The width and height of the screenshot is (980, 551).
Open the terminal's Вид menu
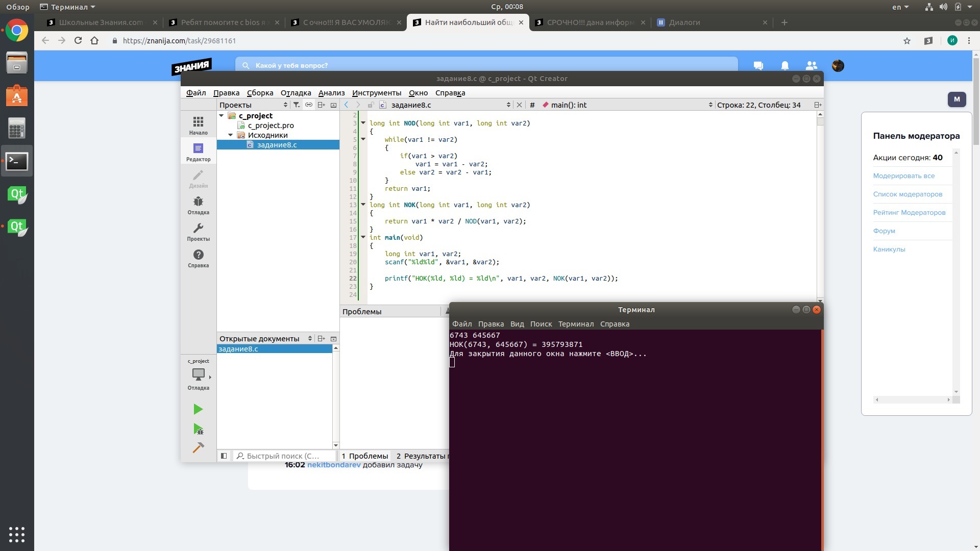click(x=517, y=324)
